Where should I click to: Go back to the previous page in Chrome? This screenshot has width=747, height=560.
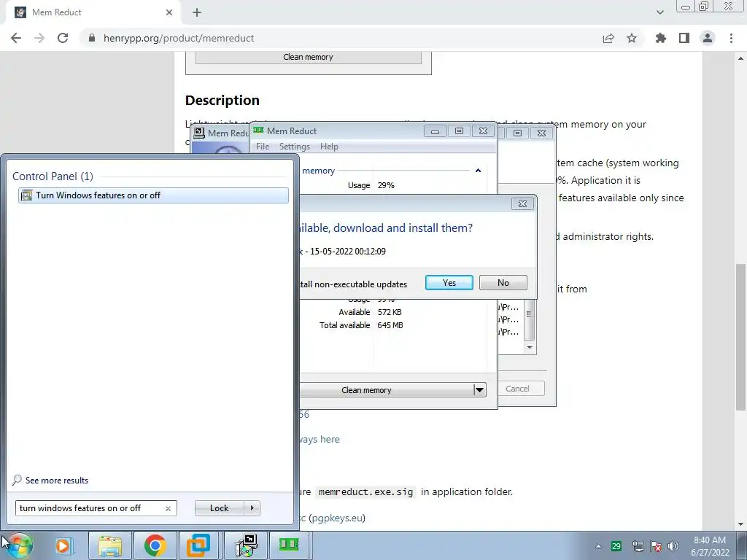point(16,38)
